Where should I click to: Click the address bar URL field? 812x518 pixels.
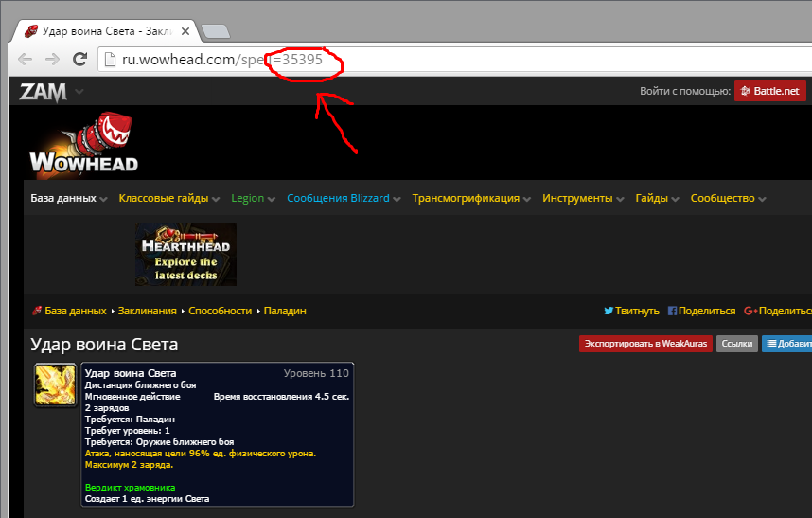456,59
